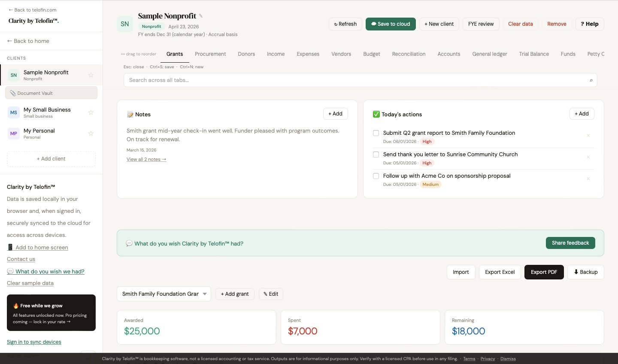Open the Reconciliation tab
The height and width of the screenshot is (364, 618).
[409, 54]
